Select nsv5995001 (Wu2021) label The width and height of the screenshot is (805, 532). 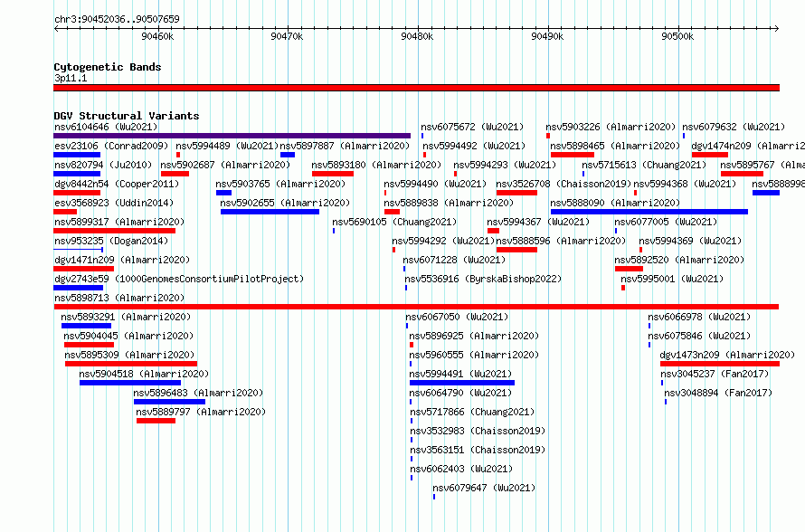point(672,279)
